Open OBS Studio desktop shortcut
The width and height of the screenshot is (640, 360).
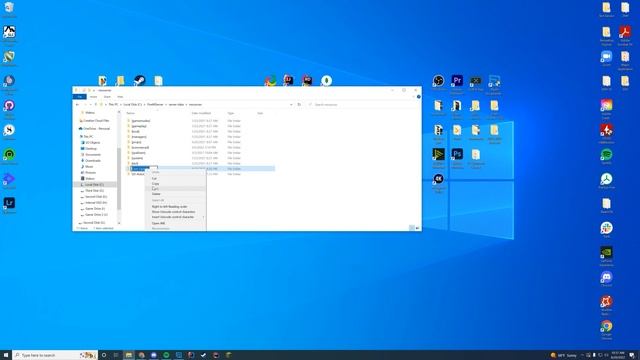coord(438,81)
